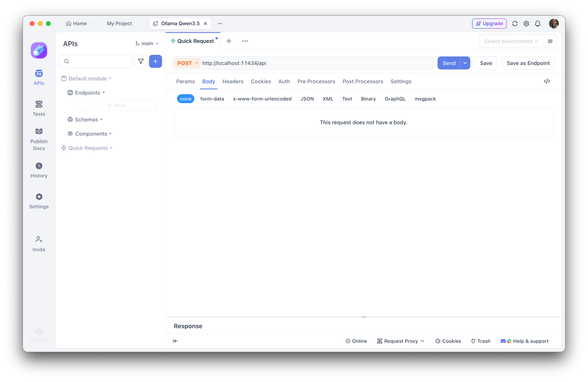Click the Apidog project logo

pyautogui.click(x=39, y=50)
